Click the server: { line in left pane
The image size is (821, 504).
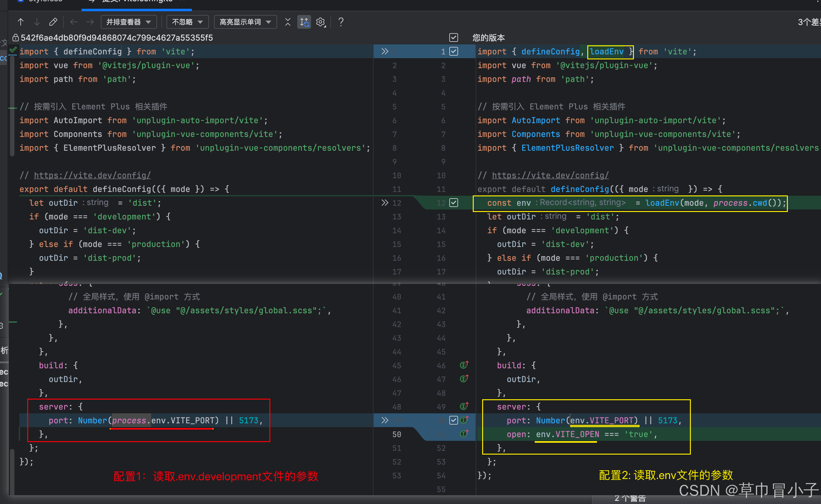click(61, 407)
